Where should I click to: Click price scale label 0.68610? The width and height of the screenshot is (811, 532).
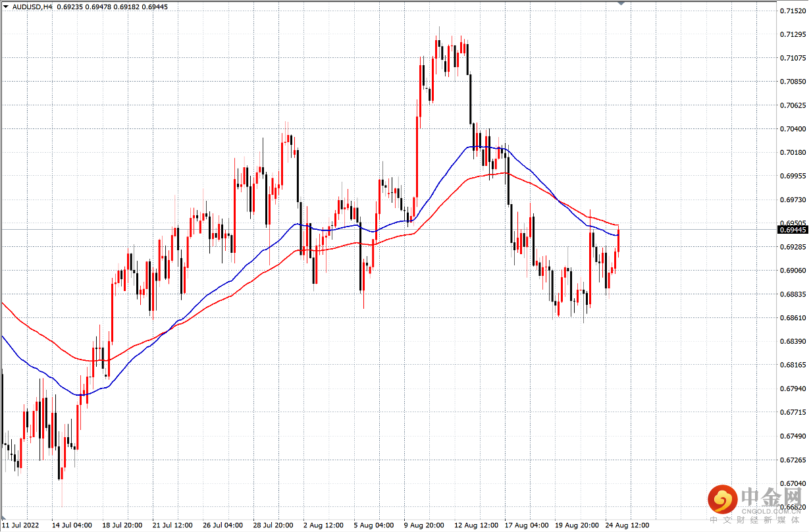click(x=793, y=318)
